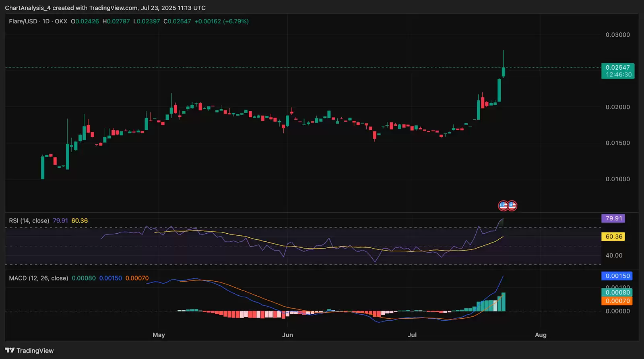Click the Aug label on time axis

[x=541, y=335]
